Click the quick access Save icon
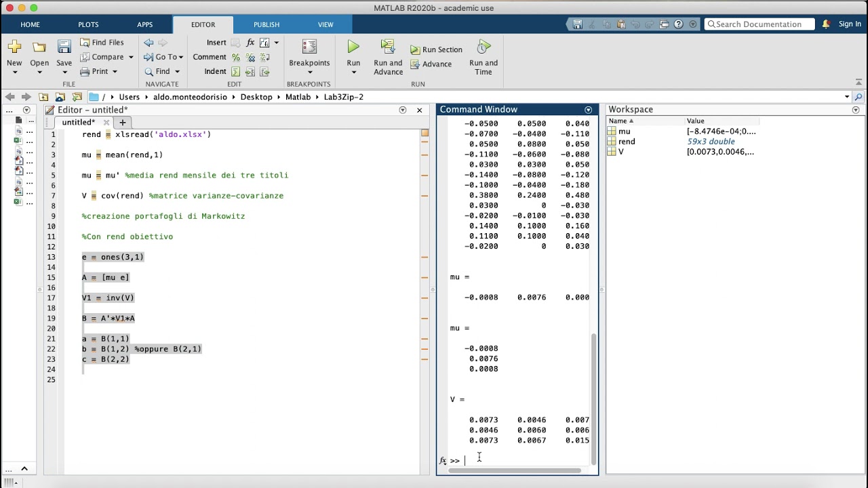 pos(577,24)
